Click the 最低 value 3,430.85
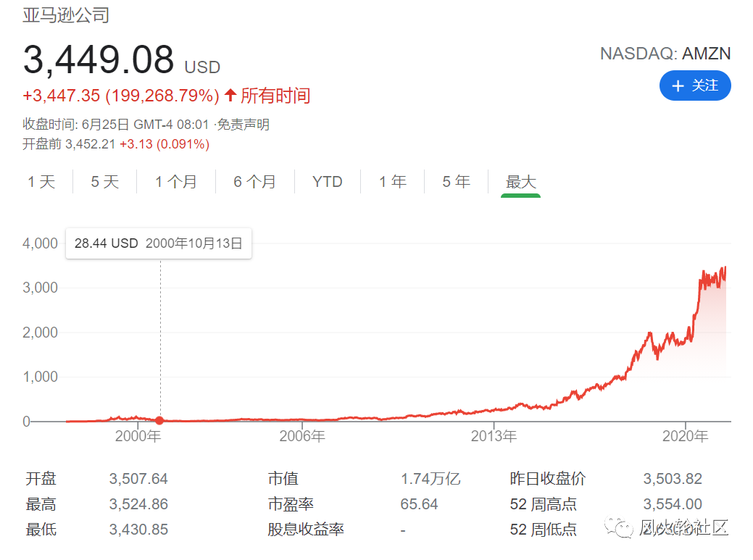Screen dimensions: 753x560 tap(138, 530)
